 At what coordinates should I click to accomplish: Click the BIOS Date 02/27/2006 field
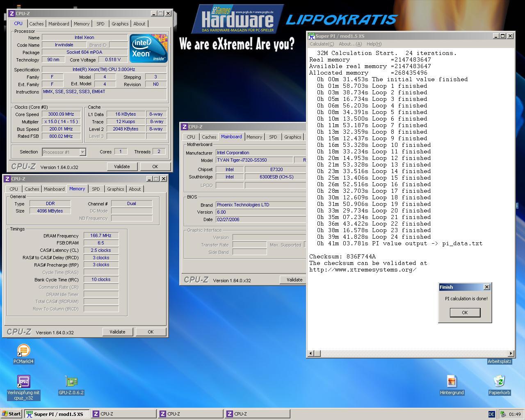261,219
